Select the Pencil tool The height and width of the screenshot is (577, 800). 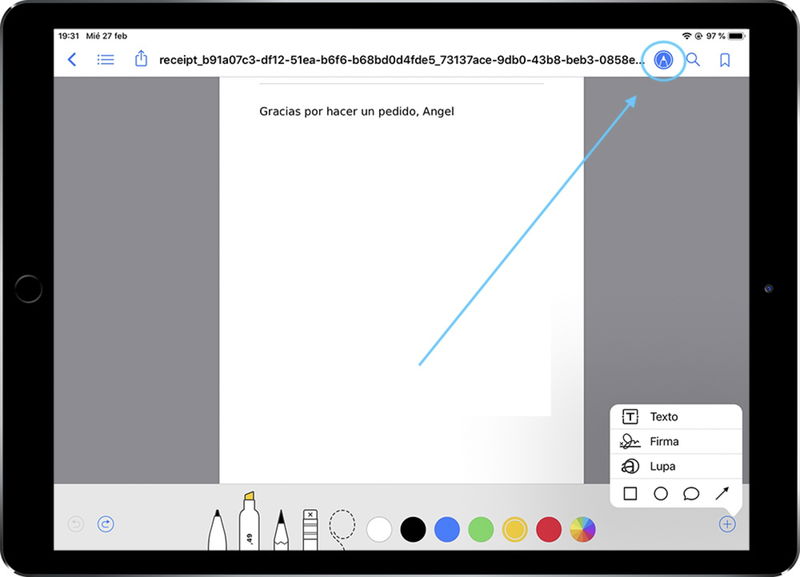click(283, 522)
